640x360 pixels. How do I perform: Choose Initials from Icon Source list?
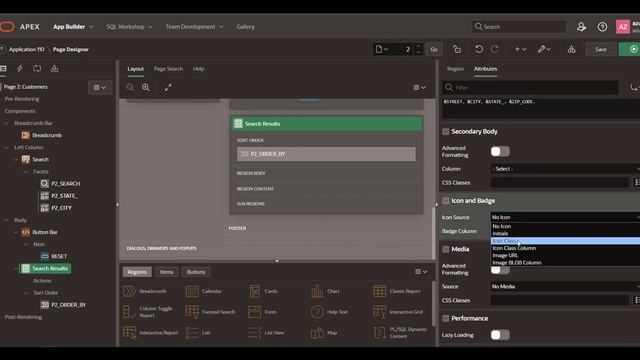(x=565, y=233)
